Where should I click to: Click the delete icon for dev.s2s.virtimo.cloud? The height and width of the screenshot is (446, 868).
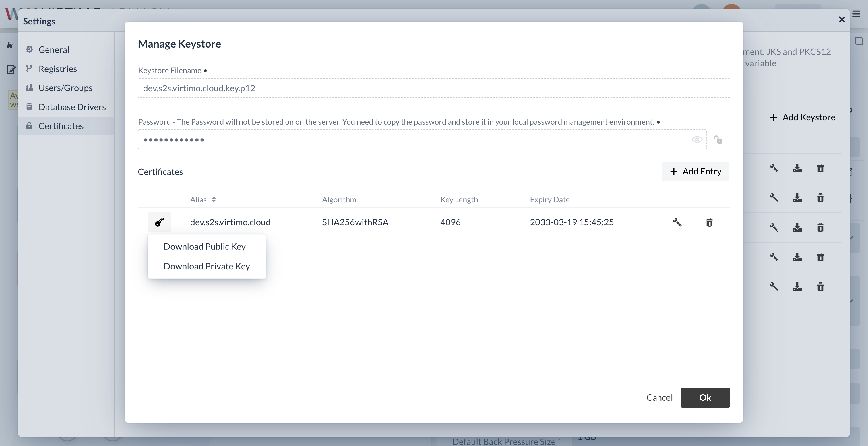pyautogui.click(x=709, y=222)
